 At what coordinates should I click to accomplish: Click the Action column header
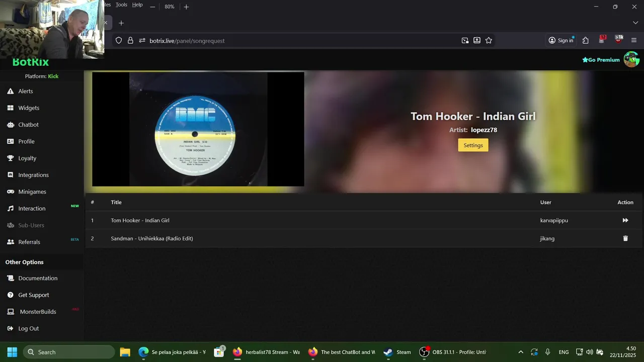tap(625, 202)
